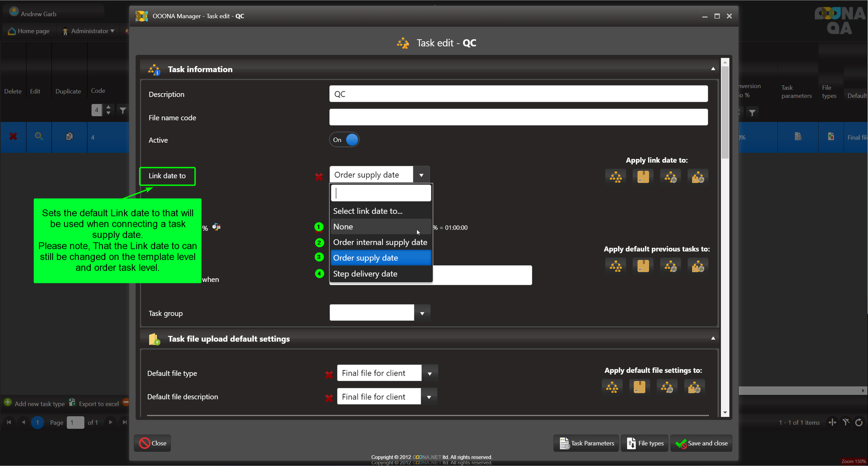Click the Description text field
Screen dimensions: 868x466
pos(518,94)
